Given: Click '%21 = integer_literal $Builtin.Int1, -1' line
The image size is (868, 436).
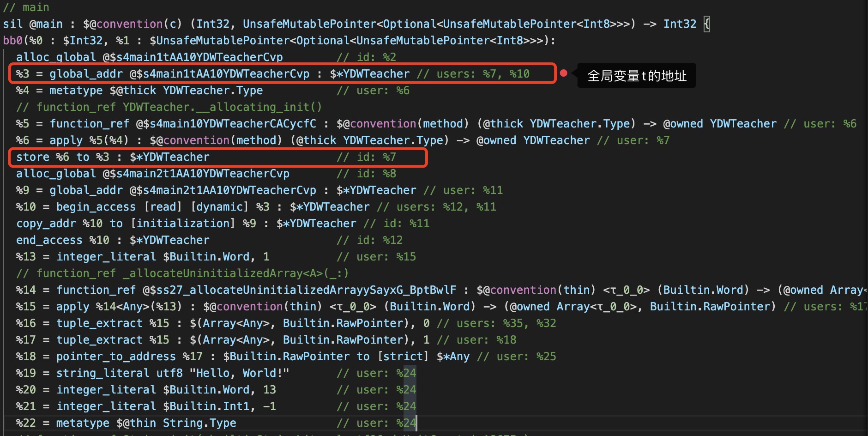Looking at the screenshot, I should pyautogui.click(x=216, y=406).
